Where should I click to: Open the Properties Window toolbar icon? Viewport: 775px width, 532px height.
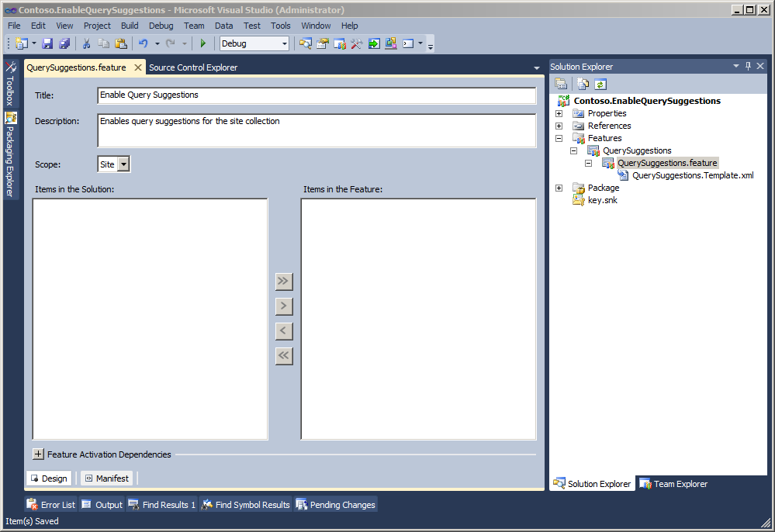322,43
